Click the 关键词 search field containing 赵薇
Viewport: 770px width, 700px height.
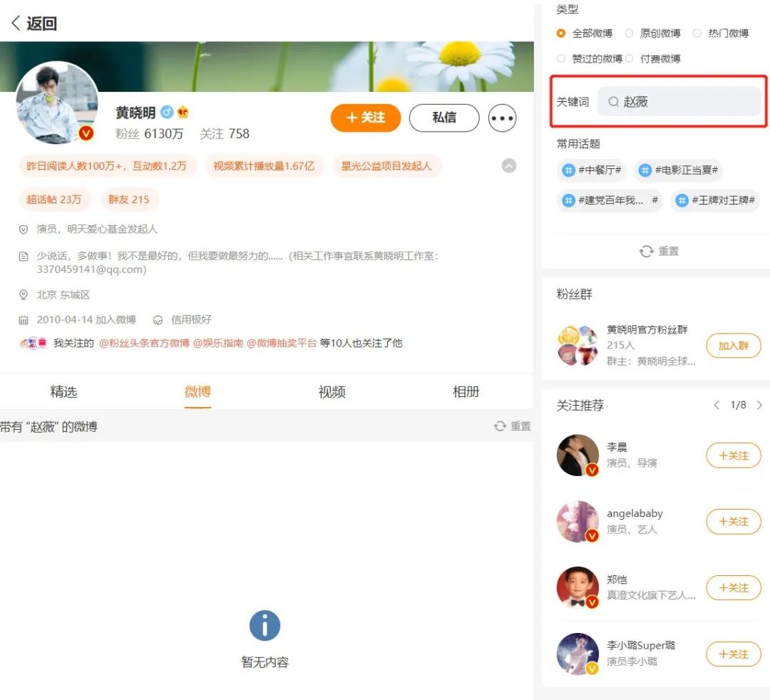tap(679, 102)
